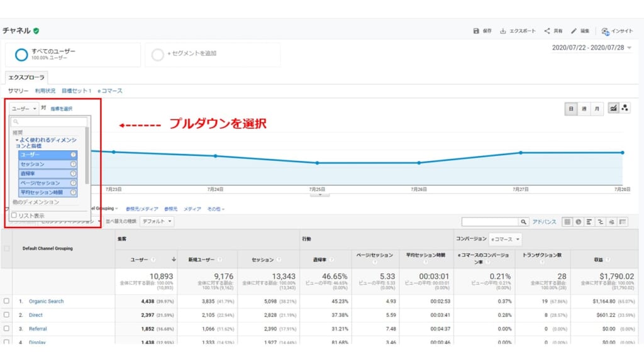The height and width of the screenshot is (362, 644).
Task: Choose 直帰率 from the metric list
Action: (48, 173)
